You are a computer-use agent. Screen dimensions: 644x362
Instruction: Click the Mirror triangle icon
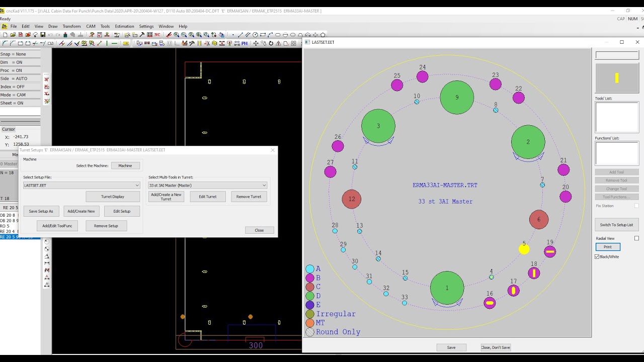278,43
